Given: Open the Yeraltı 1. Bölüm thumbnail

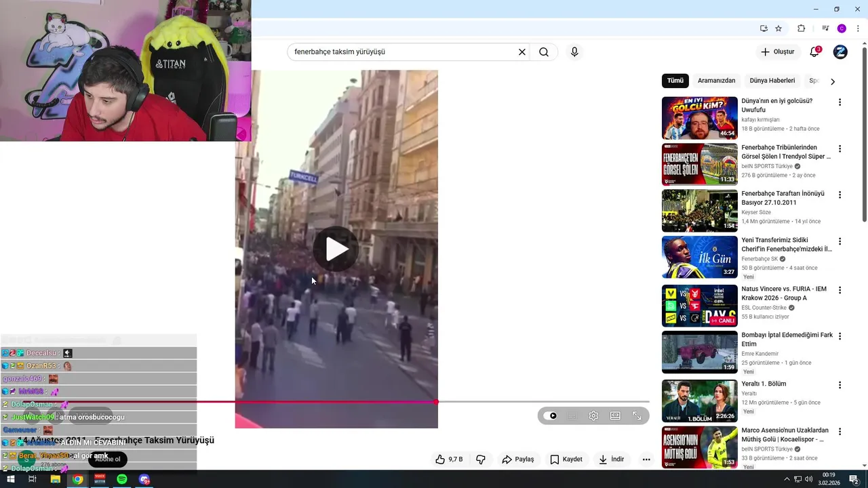Looking at the screenshot, I should 700,401.
